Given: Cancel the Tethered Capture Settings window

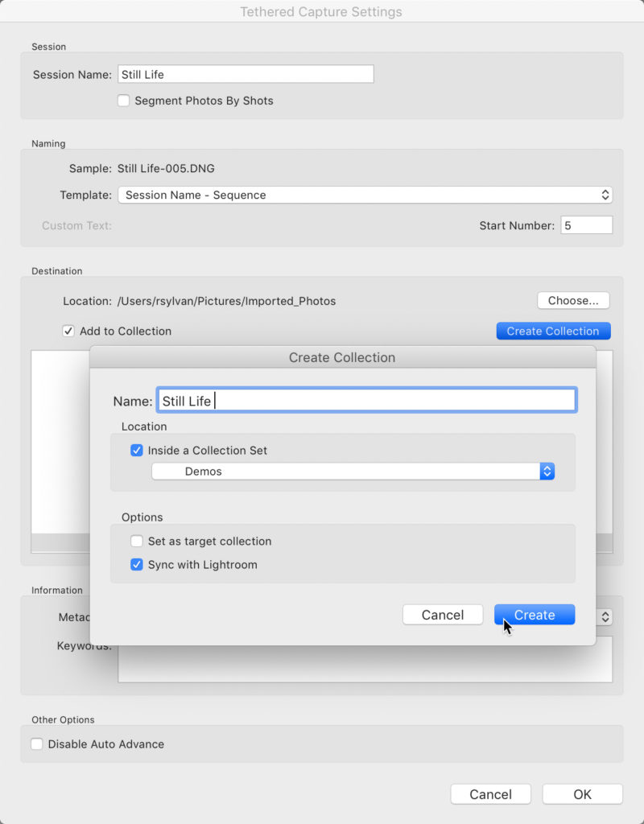Looking at the screenshot, I should pos(490,794).
